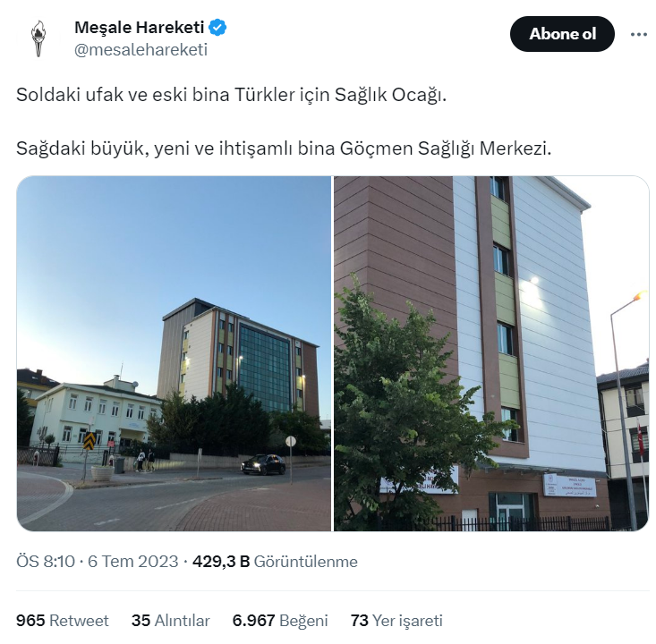Open the right photo of tall building
Image resolution: width=656 pixels, height=644 pixels.
click(491, 353)
